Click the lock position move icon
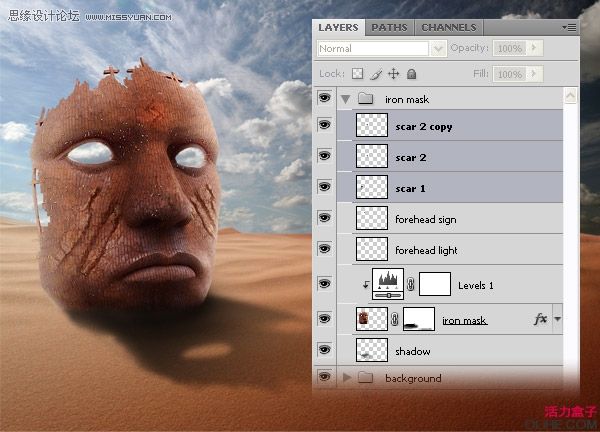 pyautogui.click(x=393, y=73)
